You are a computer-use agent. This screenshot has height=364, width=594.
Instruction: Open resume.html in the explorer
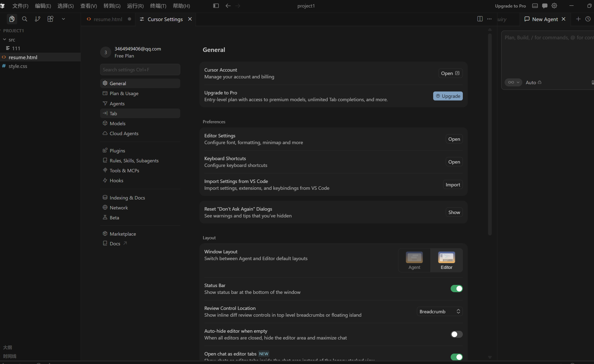(40, 57)
